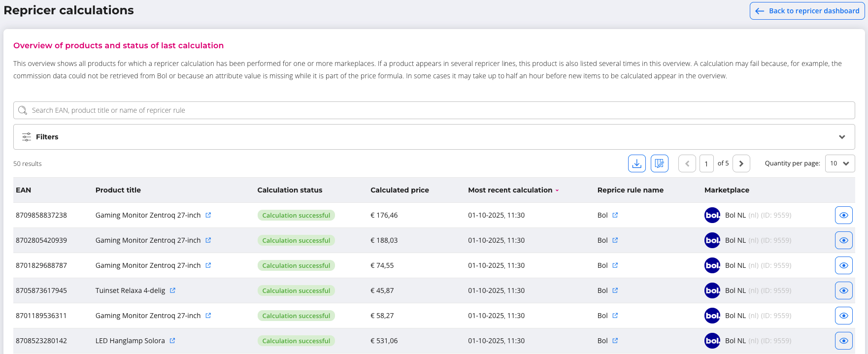View details for EAN 8709858837238 via eye icon
868x354 pixels.
coord(843,215)
